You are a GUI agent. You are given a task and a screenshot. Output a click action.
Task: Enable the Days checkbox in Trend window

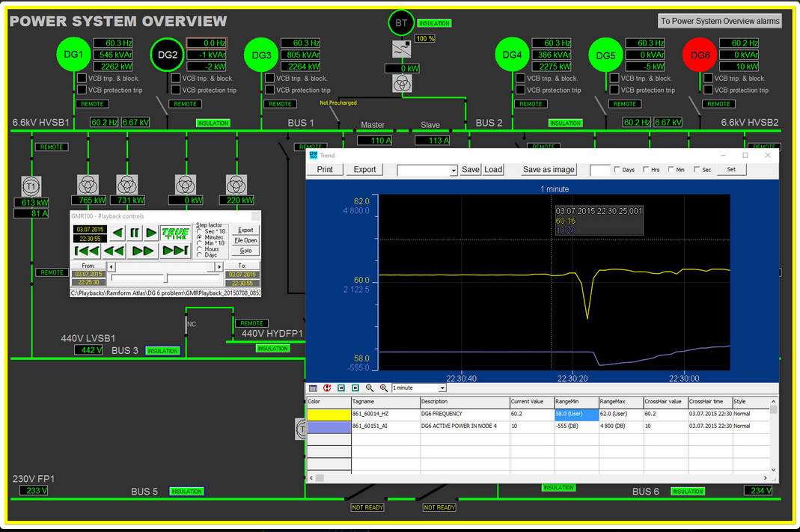[x=617, y=170]
